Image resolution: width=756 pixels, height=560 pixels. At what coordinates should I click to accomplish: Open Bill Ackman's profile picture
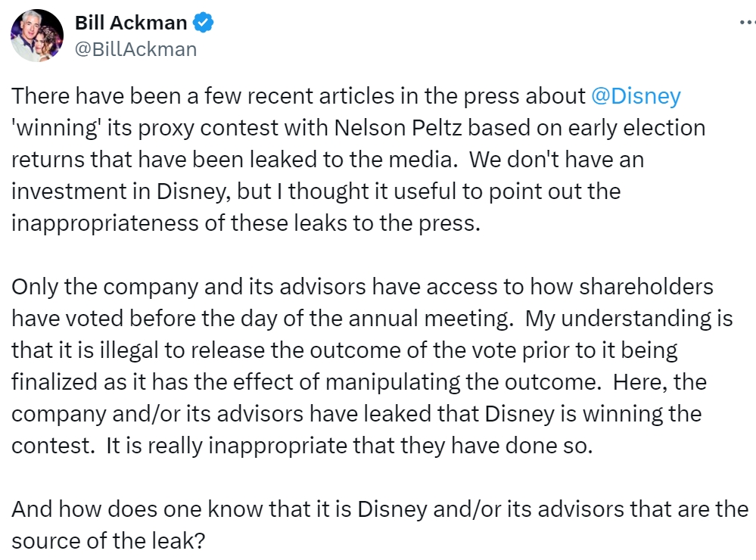pyautogui.click(x=37, y=36)
